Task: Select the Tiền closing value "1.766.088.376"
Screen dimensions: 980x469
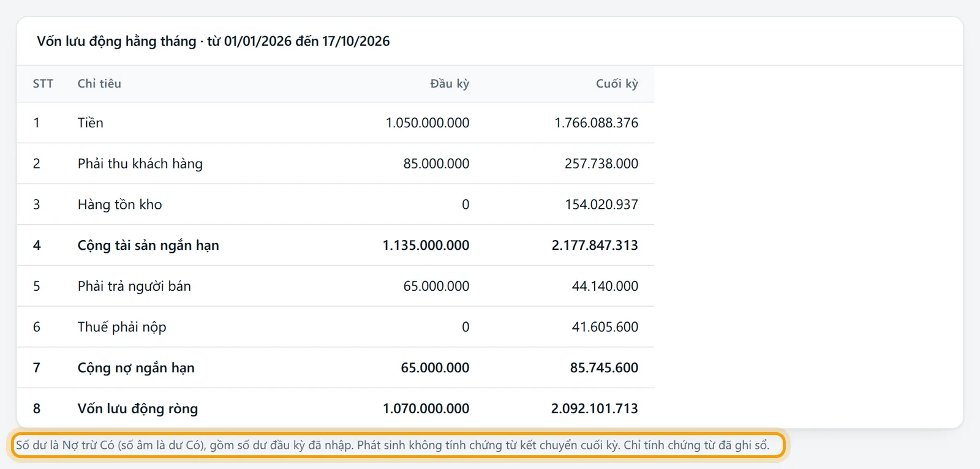Action: click(597, 123)
